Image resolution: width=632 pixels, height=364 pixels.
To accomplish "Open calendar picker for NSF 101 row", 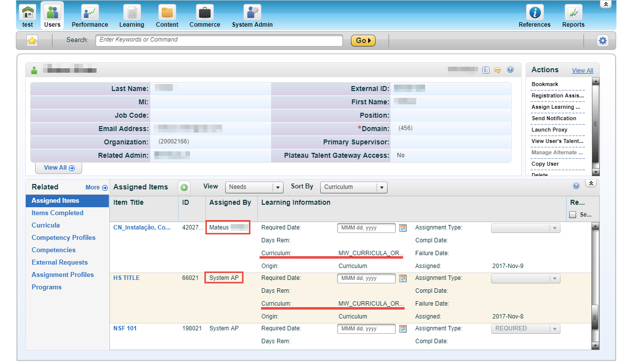I will coord(403,329).
